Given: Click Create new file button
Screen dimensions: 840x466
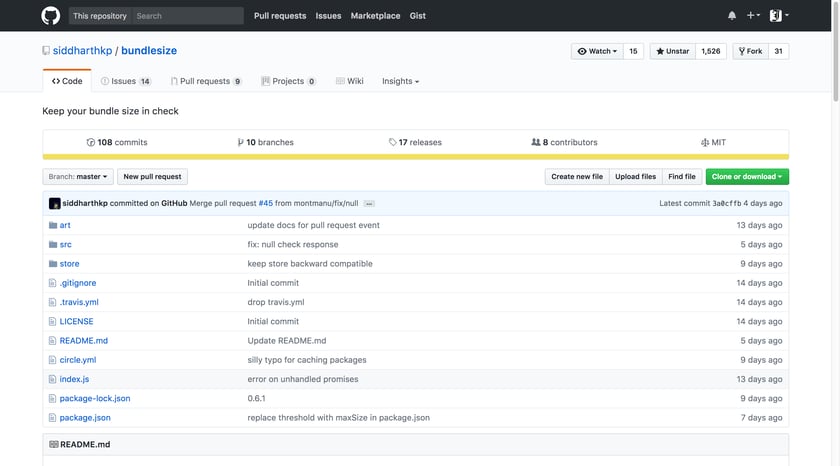Looking at the screenshot, I should point(577,177).
